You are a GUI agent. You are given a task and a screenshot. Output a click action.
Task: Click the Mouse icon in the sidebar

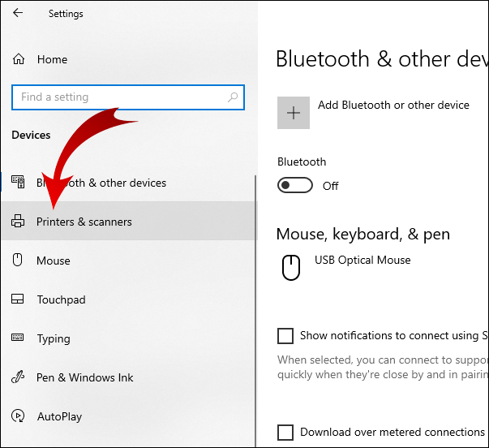pos(18,260)
